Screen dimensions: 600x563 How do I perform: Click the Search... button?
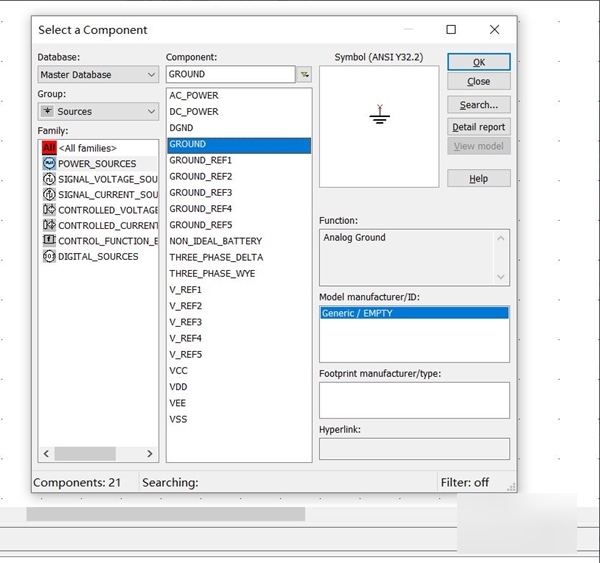pyautogui.click(x=479, y=105)
